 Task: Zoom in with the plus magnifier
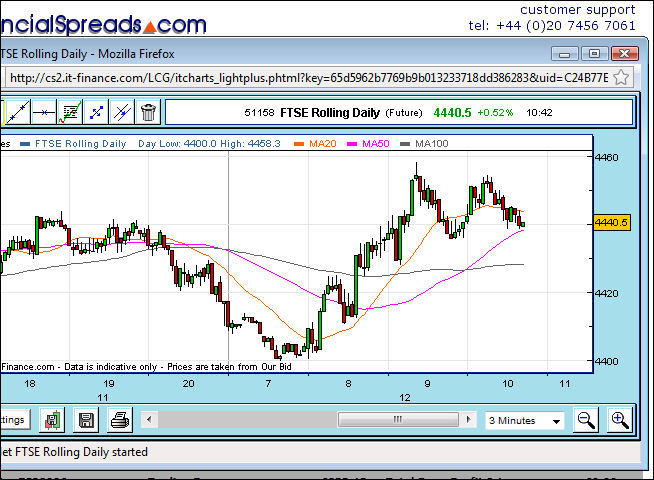pos(620,420)
